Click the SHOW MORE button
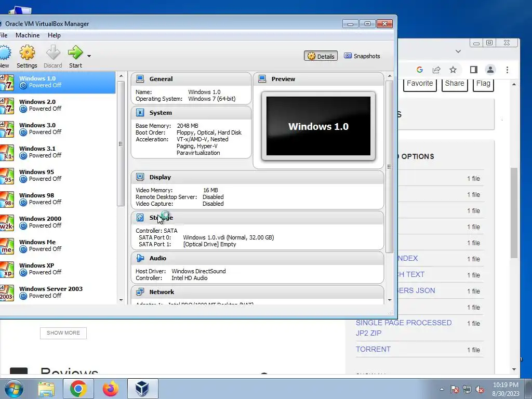Screen dimensions: 532x399 click(x=63, y=333)
